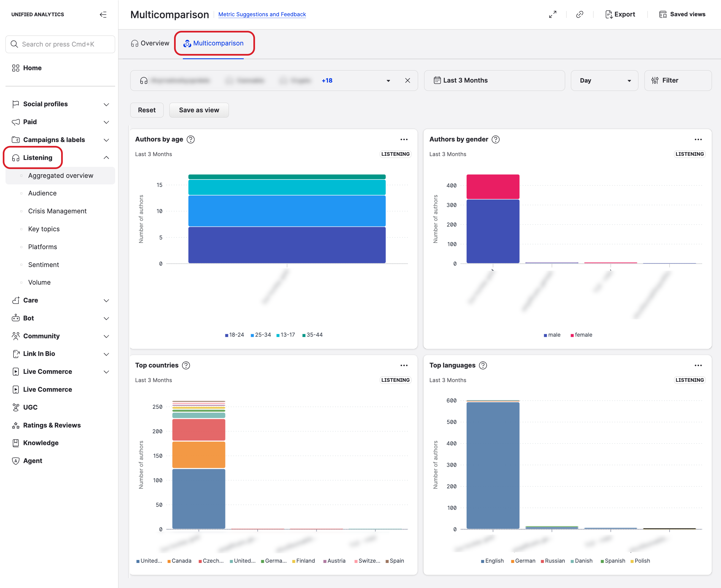Open Sentiment under Listening
The image size is (721, 588).
click(x=43, y=265)
